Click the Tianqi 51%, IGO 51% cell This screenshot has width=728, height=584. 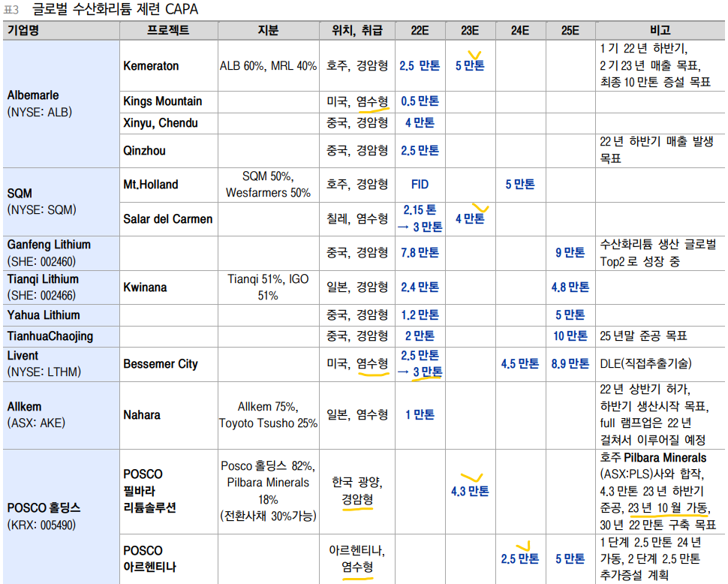click(x=268, y=287)
